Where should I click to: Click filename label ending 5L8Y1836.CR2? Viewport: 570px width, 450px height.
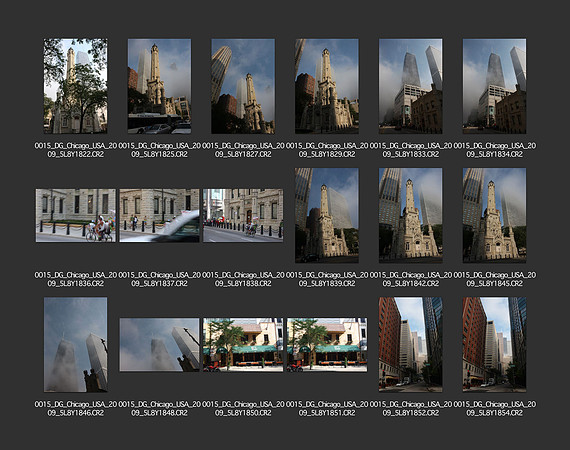(76, 279)
